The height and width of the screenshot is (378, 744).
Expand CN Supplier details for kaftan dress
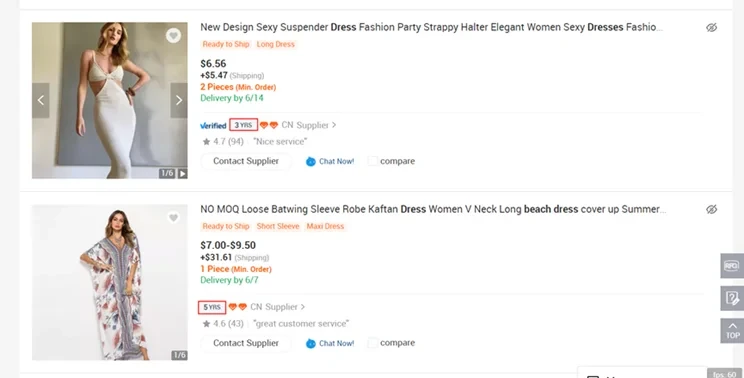point(278,307)
